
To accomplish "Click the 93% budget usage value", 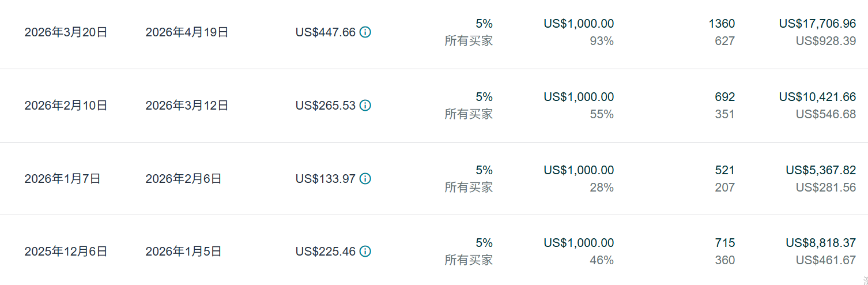I will pyautogui.click(x=601, y=41).
